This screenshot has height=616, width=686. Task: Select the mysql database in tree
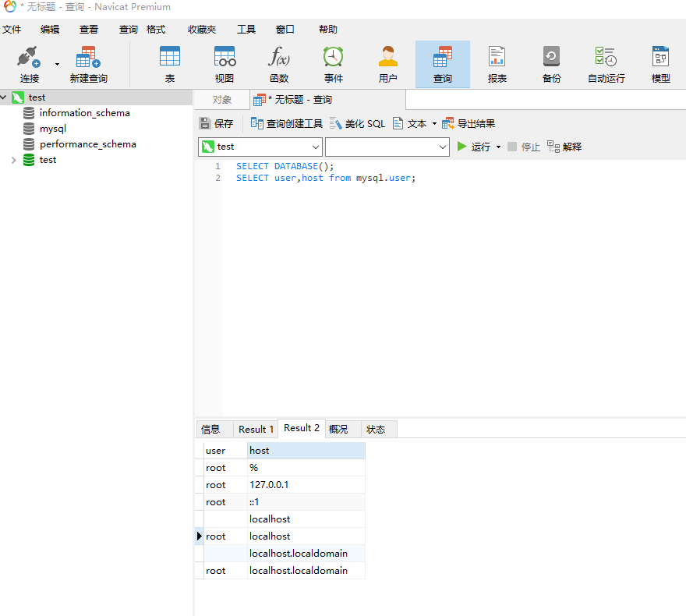coord(53,129)
